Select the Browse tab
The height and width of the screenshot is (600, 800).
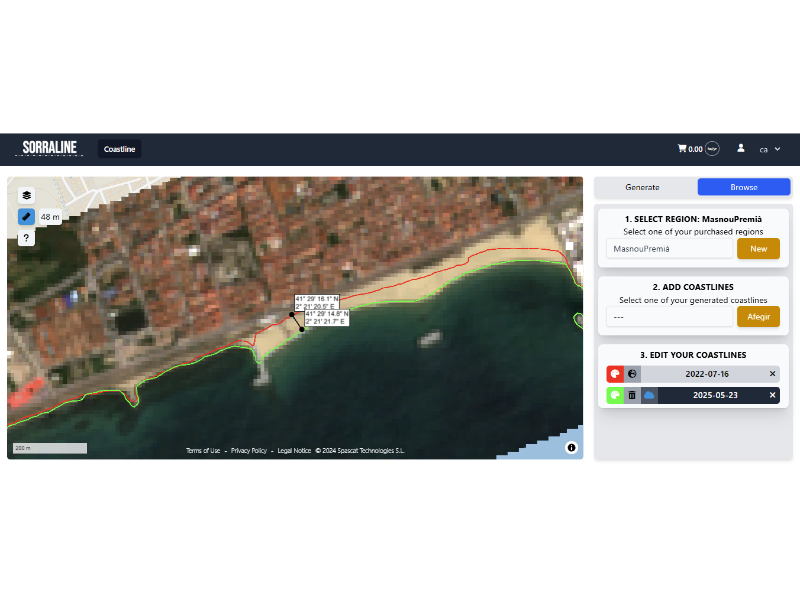(x=743, y=187)
